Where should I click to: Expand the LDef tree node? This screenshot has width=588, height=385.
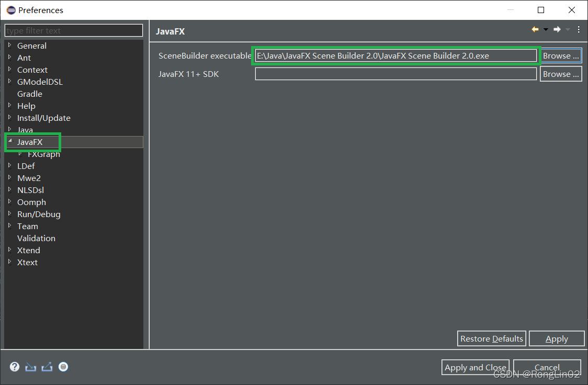click(10, 165)
